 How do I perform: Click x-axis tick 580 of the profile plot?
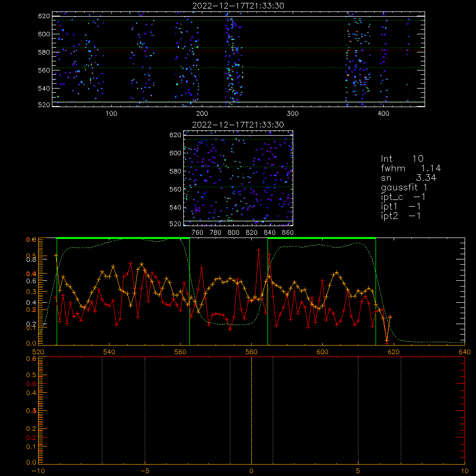pyautogui.click(x=251, y=352)
